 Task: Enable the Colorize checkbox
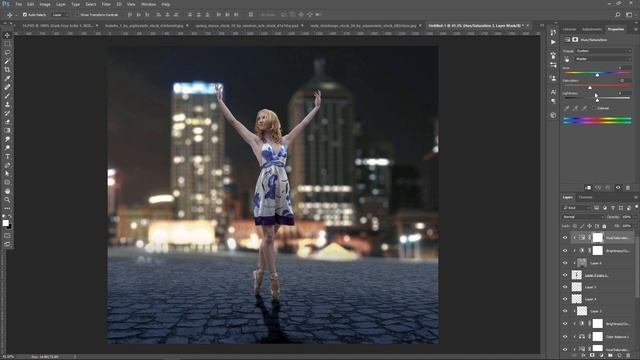tap(594, 108)
